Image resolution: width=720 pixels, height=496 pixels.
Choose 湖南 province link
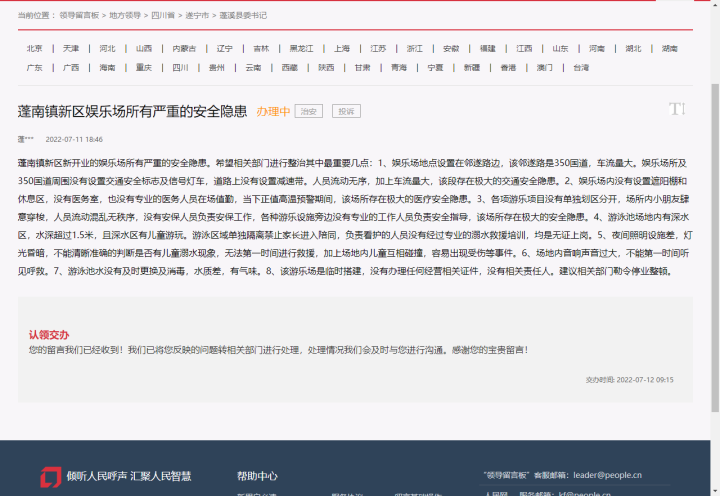click(x=669, y=48)
